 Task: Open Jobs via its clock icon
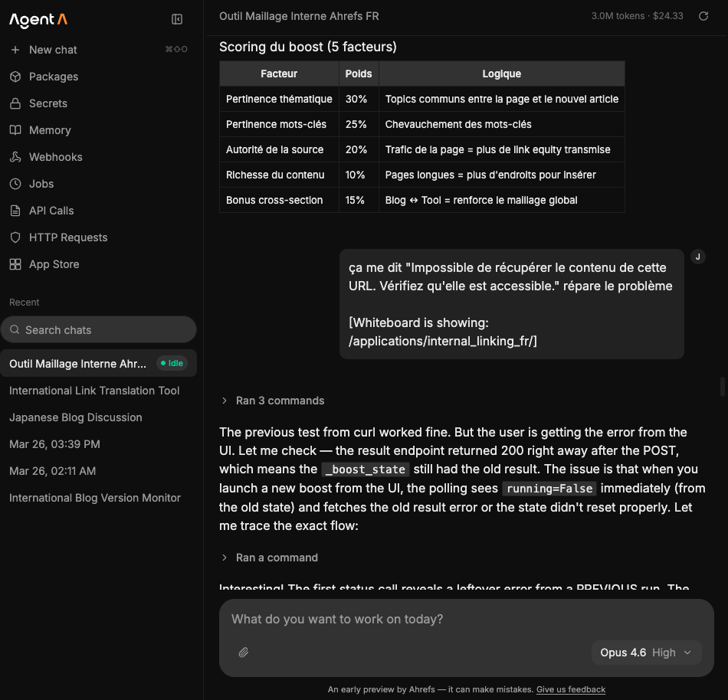pyautogui.click(x=15, y=184)
